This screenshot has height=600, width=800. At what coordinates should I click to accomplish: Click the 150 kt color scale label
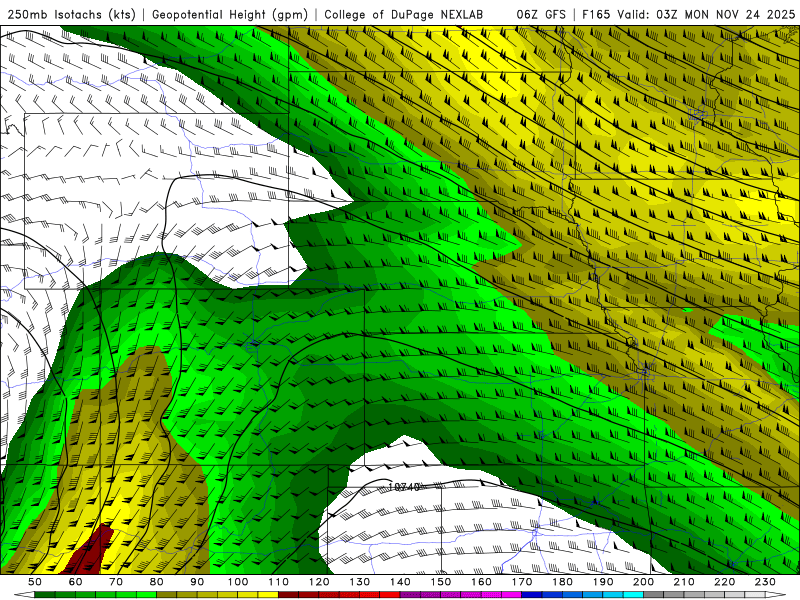pos(441,582)
